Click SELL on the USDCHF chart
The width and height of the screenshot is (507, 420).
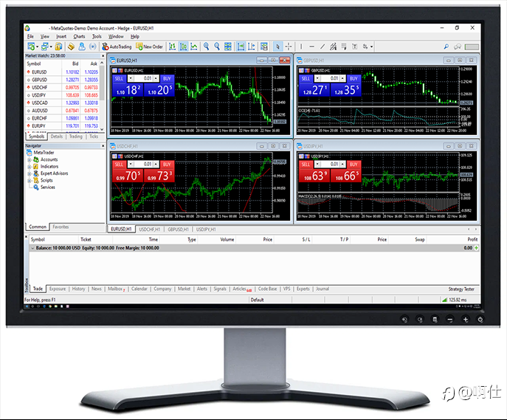(x=119, y=165)
